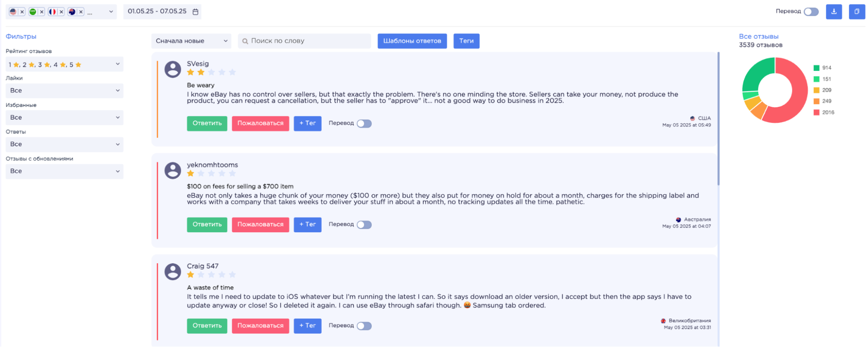Click the USA flag beside США

coord(693,119)
